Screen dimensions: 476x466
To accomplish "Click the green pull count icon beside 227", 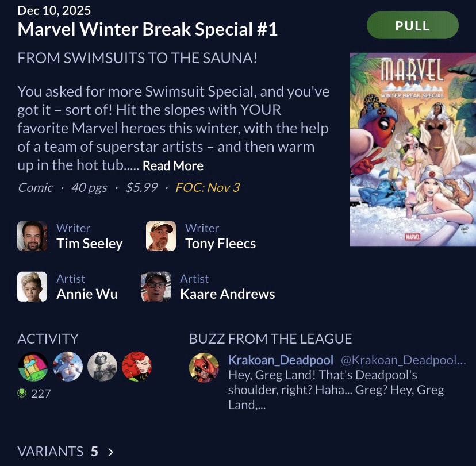I will [22, 394].
